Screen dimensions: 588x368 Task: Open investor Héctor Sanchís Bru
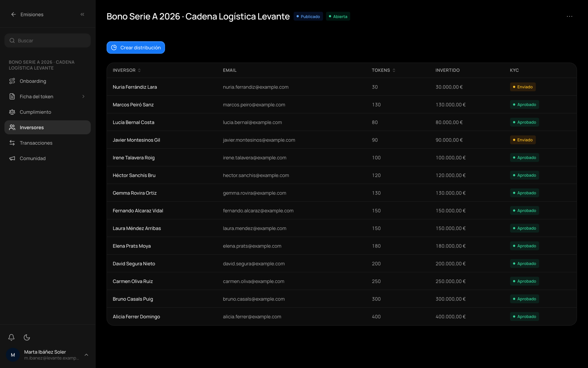(134, 175)
